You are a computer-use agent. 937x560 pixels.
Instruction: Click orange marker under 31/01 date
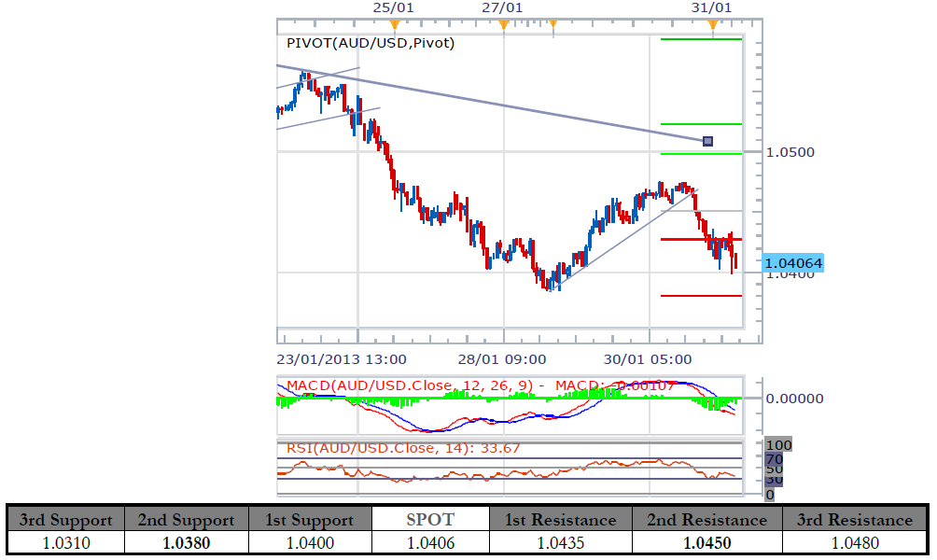click(712, 24)
